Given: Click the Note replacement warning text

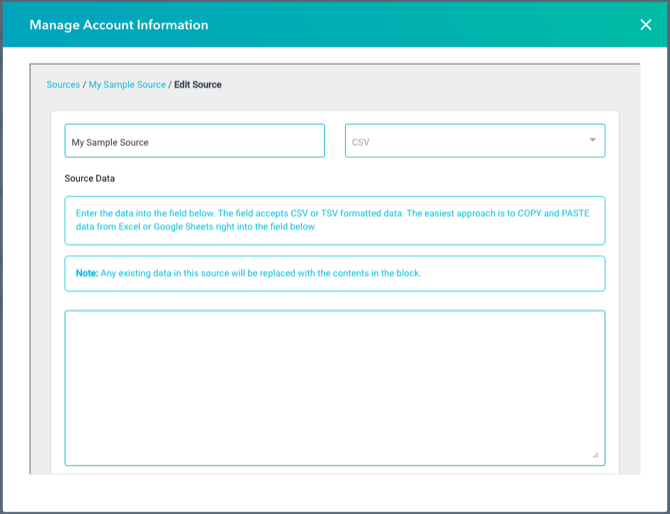Looking at the screenshot, I should click(248, 273).
